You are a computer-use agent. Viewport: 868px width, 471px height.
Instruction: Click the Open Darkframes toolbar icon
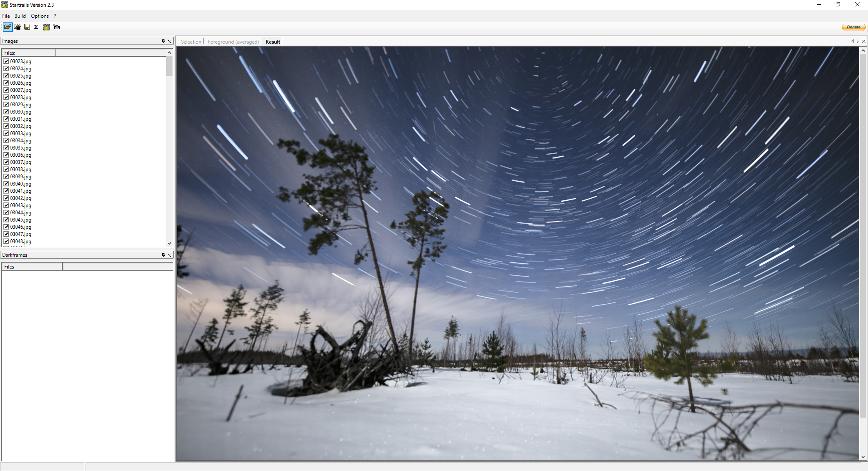[17, 27]
